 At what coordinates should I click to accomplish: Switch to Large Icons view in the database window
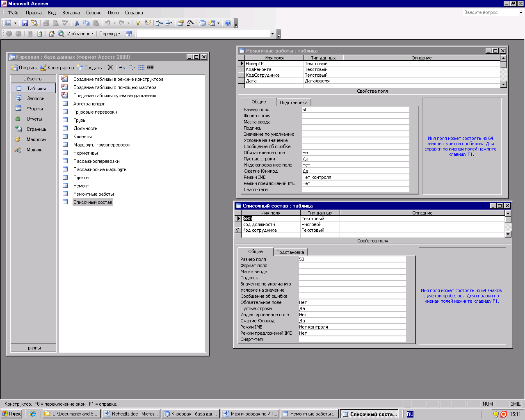(x=122, y=68)
